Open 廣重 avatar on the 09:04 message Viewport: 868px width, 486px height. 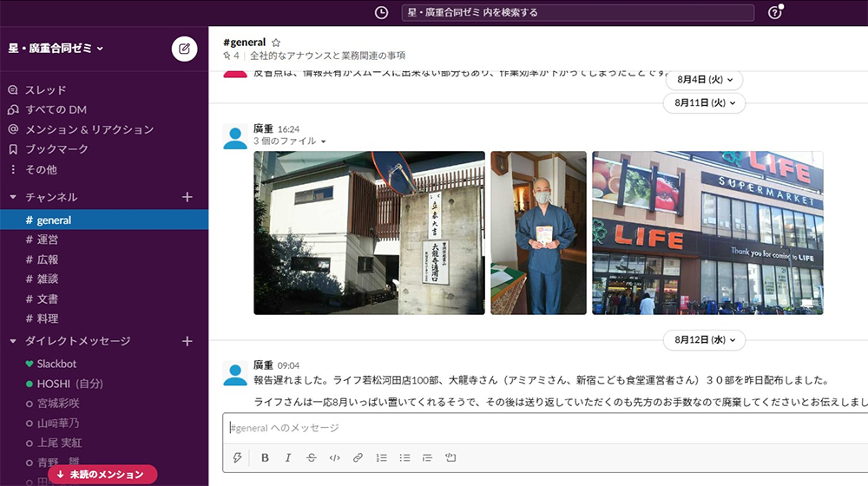pyautogui.click(x=234, y=374)
